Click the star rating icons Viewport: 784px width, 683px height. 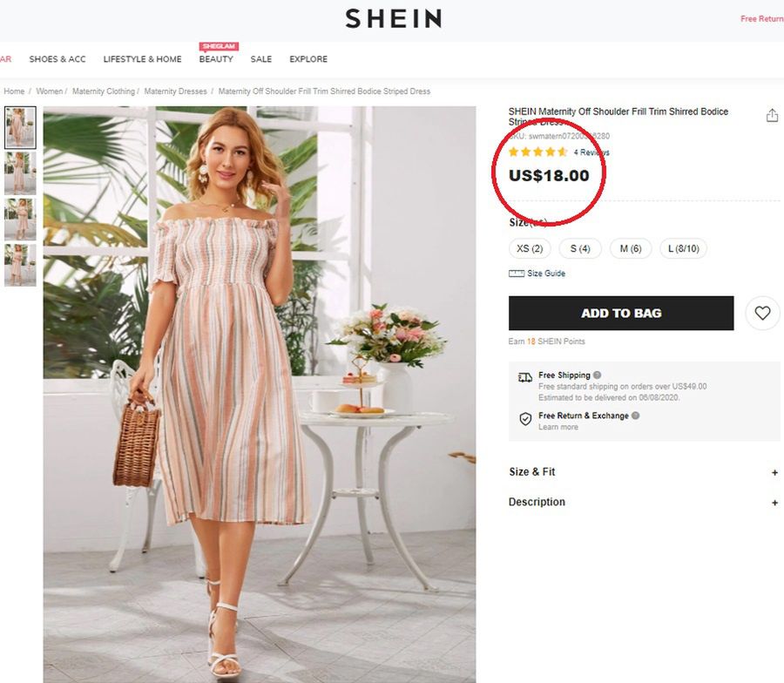(537, 152)
